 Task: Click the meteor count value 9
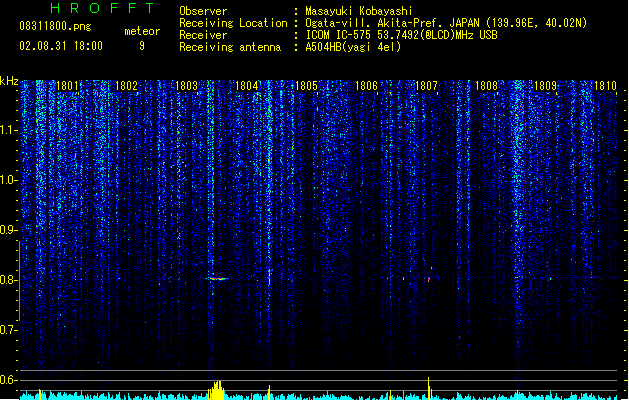pos(142,46)
